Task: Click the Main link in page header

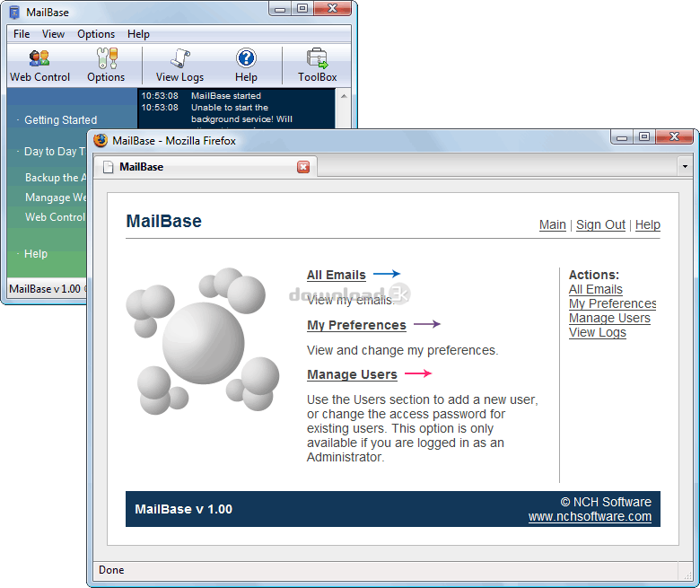Action: coord(552,224)
